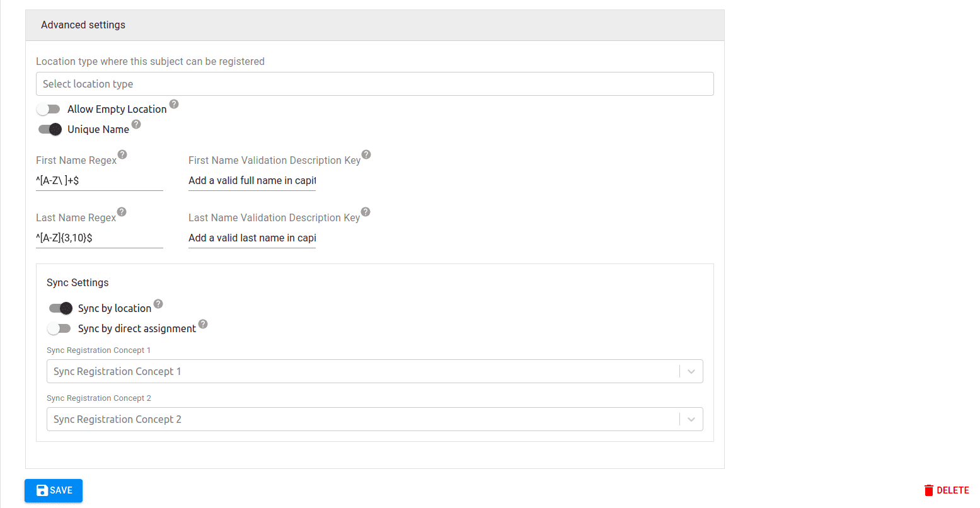Expand Sync Registration Concept 1 dropdown arrow

(x=691, y=371)
